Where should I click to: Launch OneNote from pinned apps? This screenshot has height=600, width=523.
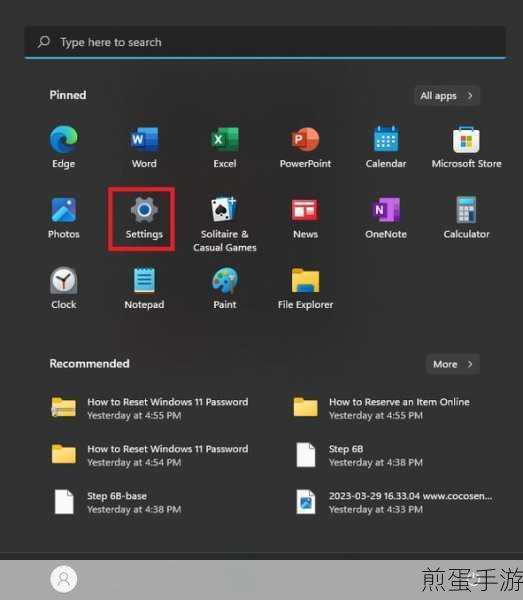pyautogui.click(x=386, y=217)
